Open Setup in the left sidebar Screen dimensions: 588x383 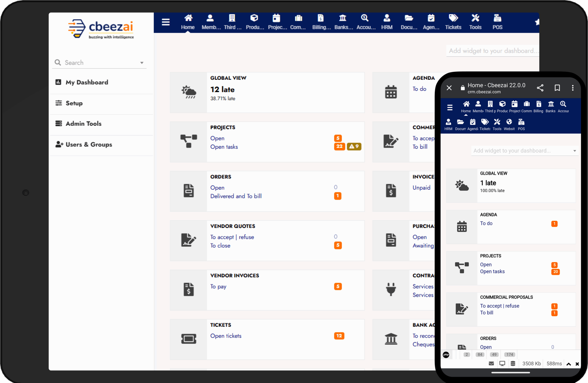pos(74,103)
